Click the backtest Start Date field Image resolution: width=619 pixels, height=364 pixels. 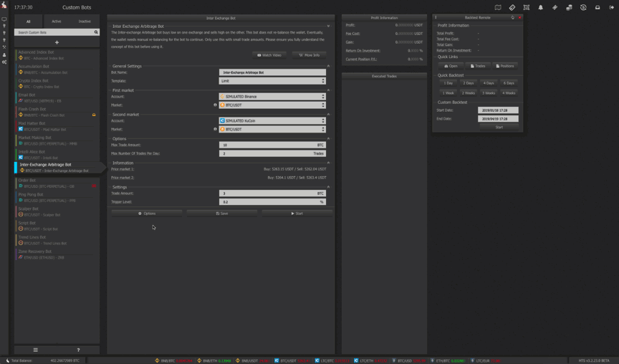pyautogui.click(x=497, y=110)
